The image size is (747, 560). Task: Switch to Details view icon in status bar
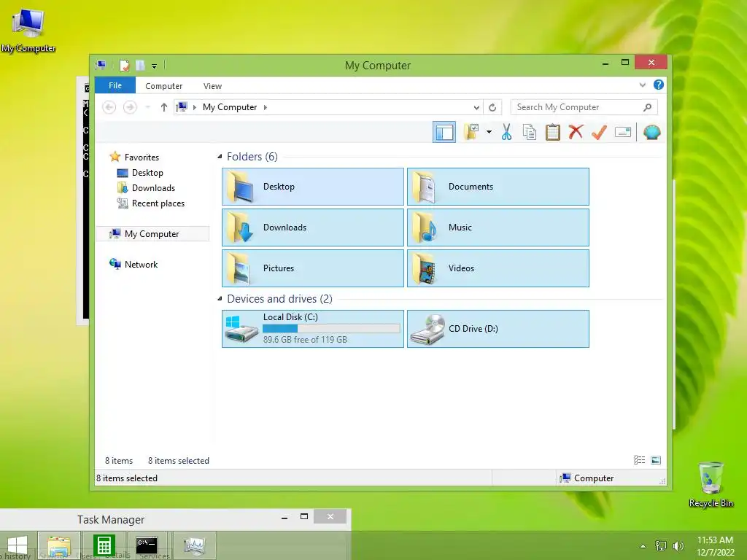[639, 460]
